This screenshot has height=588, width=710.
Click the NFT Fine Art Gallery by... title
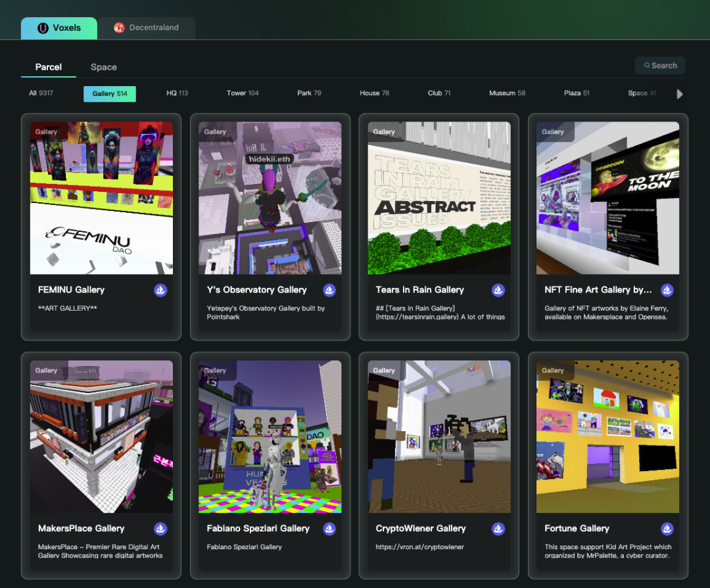point(598,290)
